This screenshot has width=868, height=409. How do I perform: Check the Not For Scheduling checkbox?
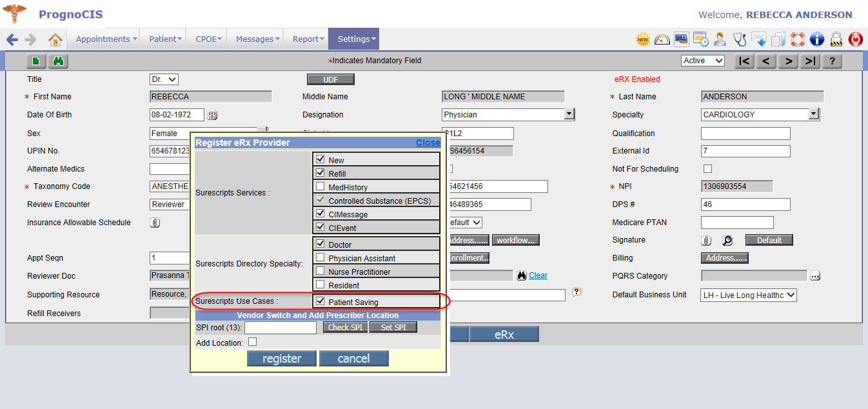pos(707,168)
